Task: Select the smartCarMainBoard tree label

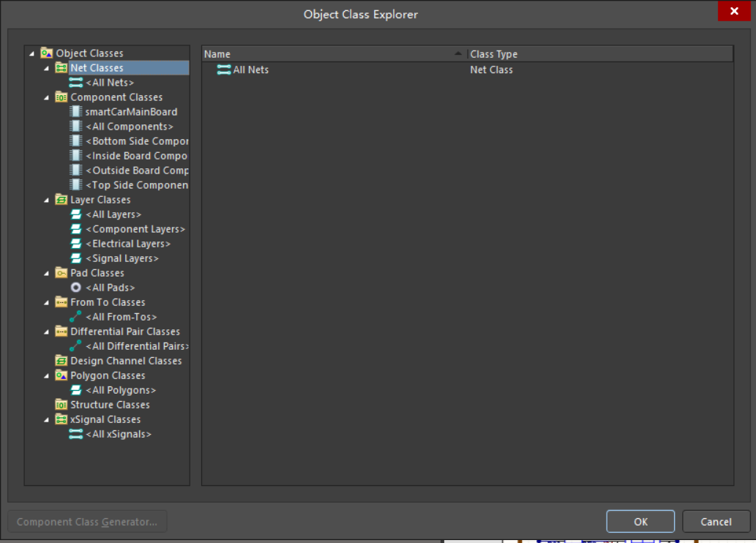Action: tap(131, 112)
